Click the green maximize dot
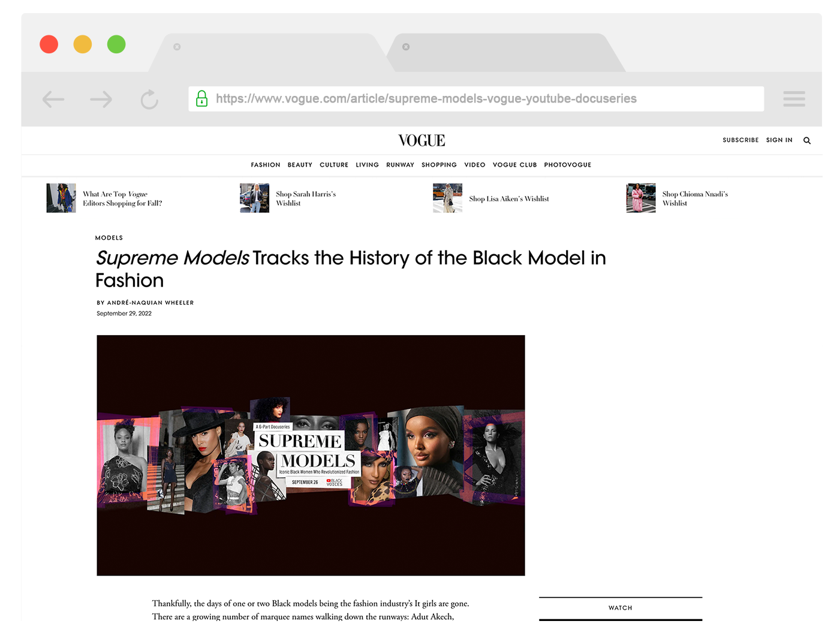 (116, 44)
